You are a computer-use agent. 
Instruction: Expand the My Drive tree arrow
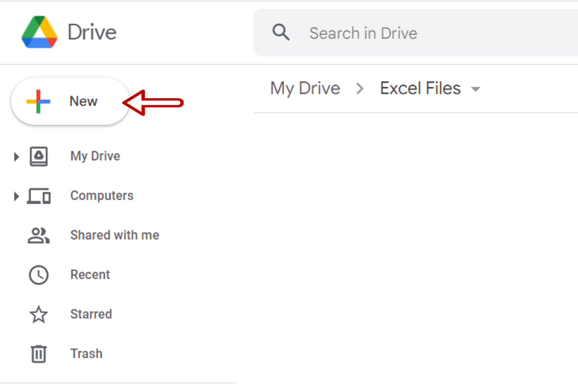point(16,156)
